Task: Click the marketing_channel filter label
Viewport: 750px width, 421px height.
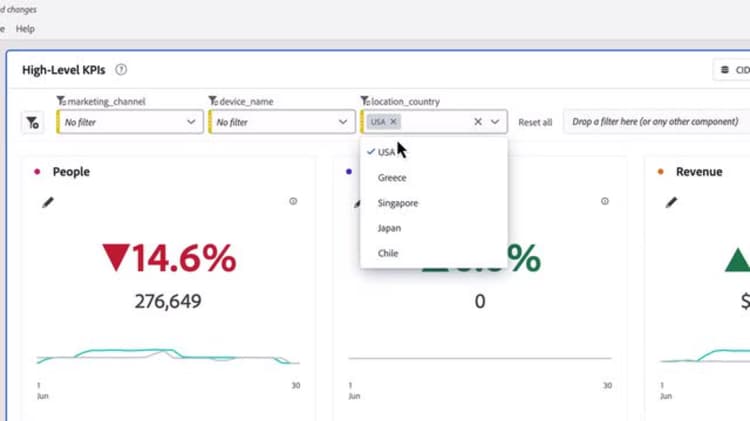Action: (x=106, y=101)
